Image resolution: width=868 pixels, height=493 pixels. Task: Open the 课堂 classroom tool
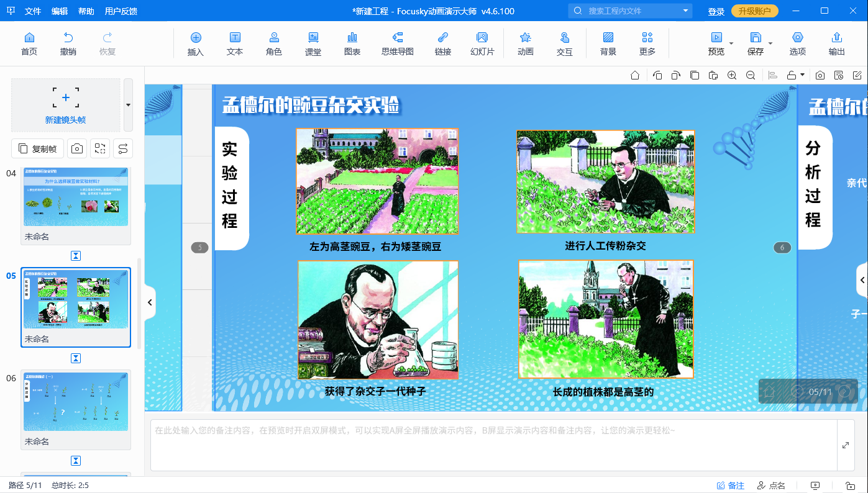tap(313, 44)
